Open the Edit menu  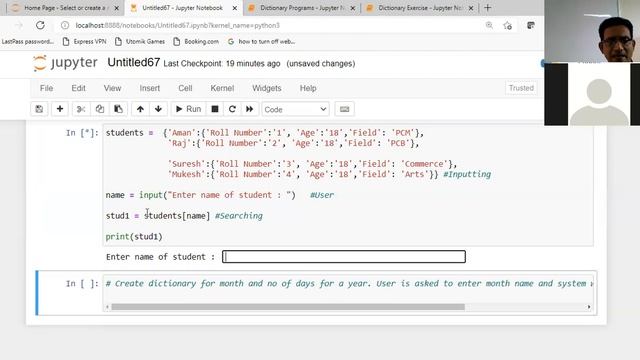[x=78, y=88]
